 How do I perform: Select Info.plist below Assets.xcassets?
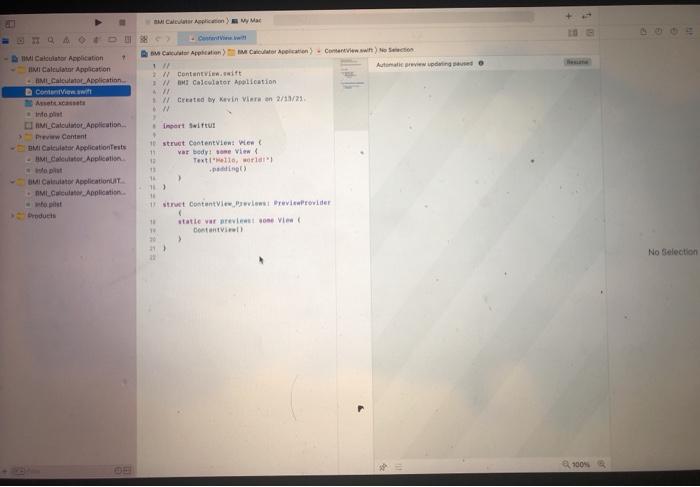[49, 114]
